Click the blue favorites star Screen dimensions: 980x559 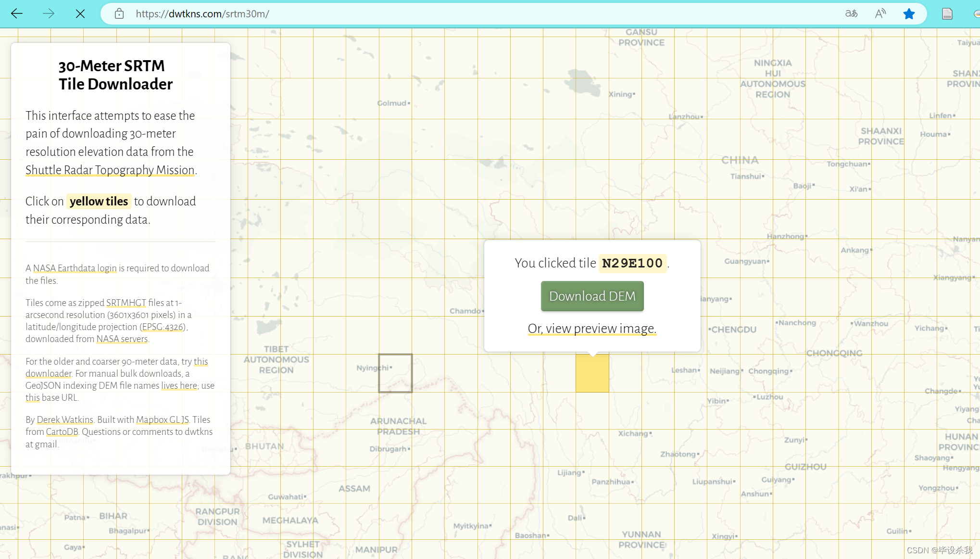click(x=908, y=14)
